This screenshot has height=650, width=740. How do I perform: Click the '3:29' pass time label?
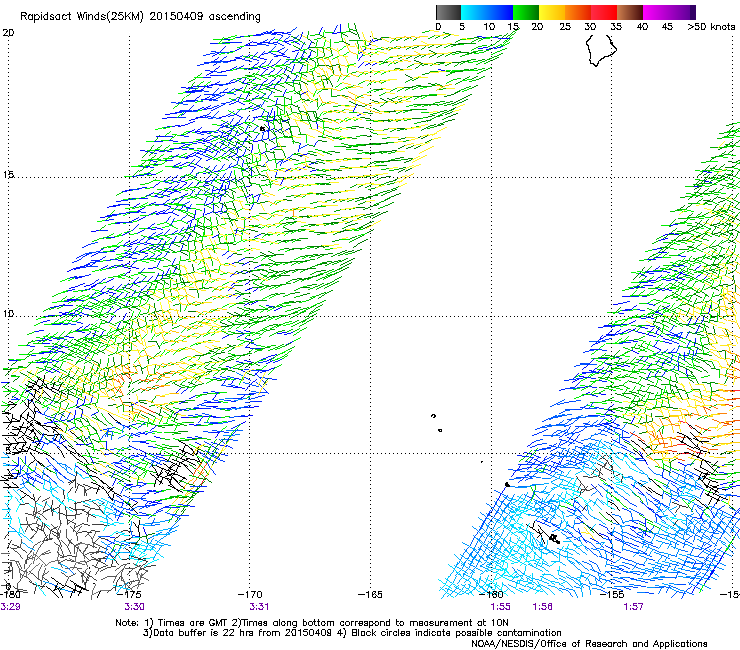(10, 607)
